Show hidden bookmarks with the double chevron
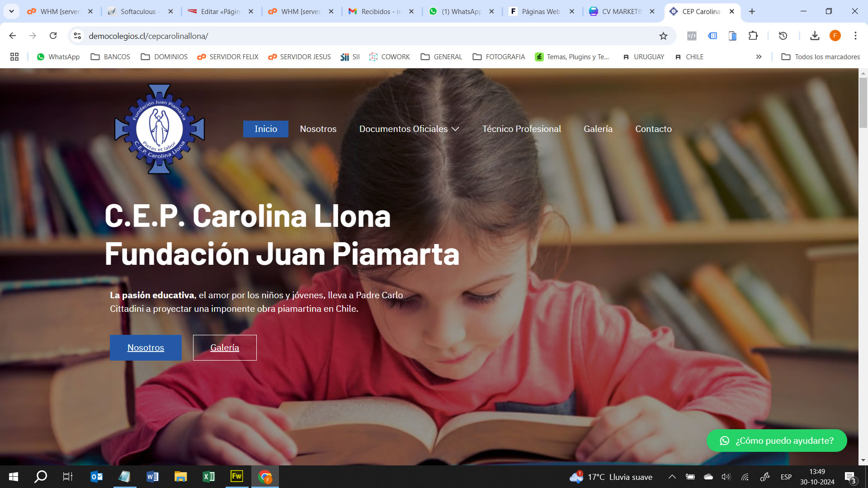The width and height of the screenshot is (868, 488). pos(759,57)
